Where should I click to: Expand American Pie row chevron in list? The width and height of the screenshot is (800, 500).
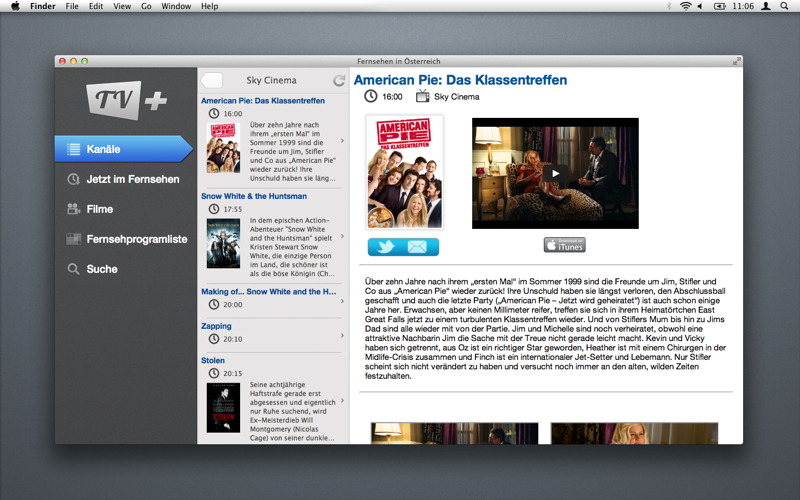tap(342, 140)
